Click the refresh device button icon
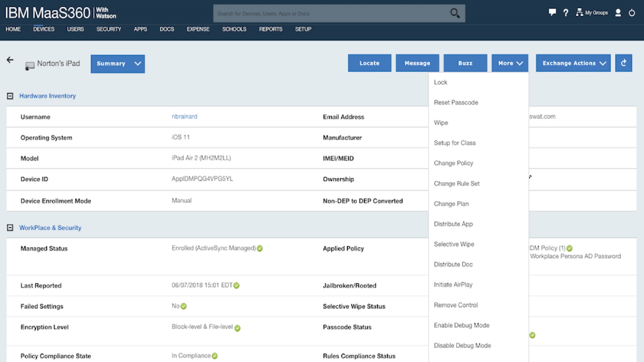The width and height of the screenshot is (644, 362). point(623,63)
